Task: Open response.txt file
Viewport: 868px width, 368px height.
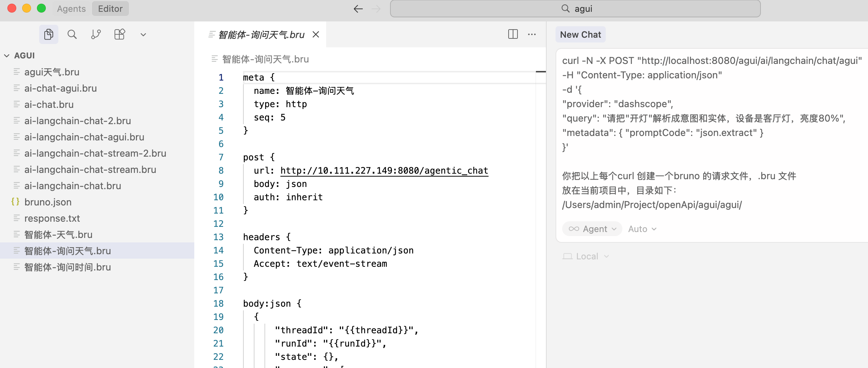Action: coord(52,218)
